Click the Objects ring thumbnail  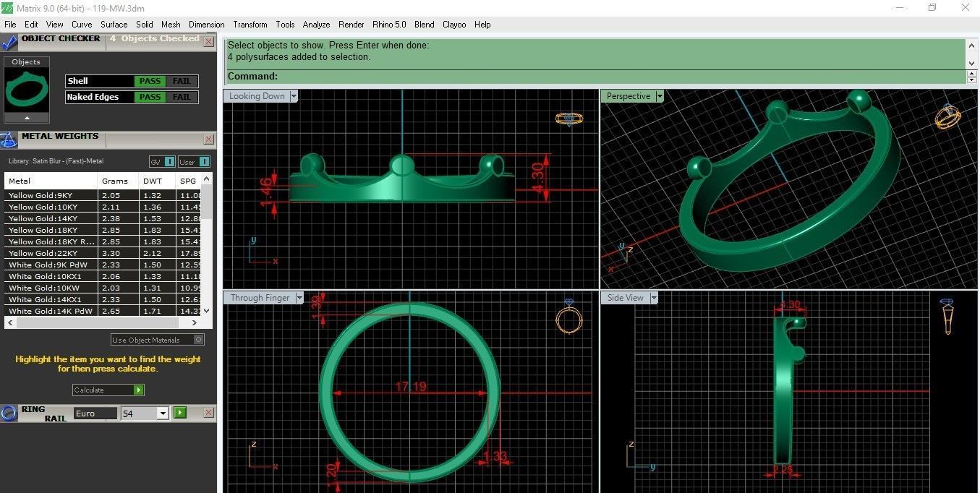pos(27,90)
